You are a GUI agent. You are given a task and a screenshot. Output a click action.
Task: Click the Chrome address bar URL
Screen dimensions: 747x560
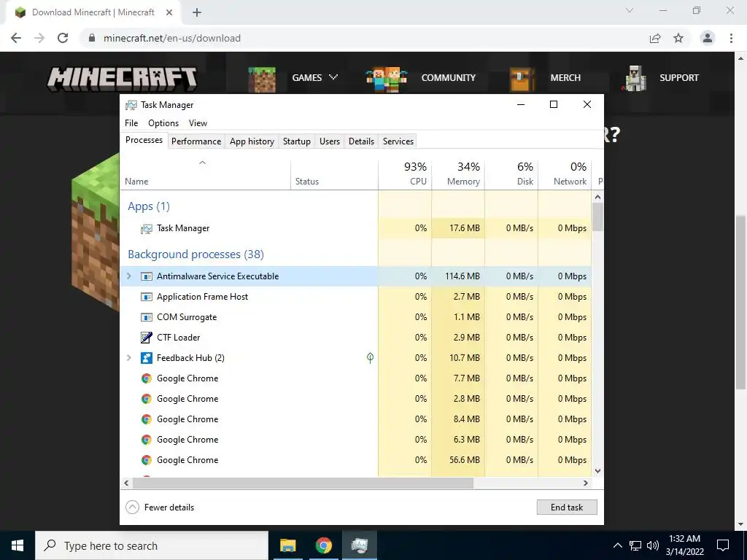point(172,38)
